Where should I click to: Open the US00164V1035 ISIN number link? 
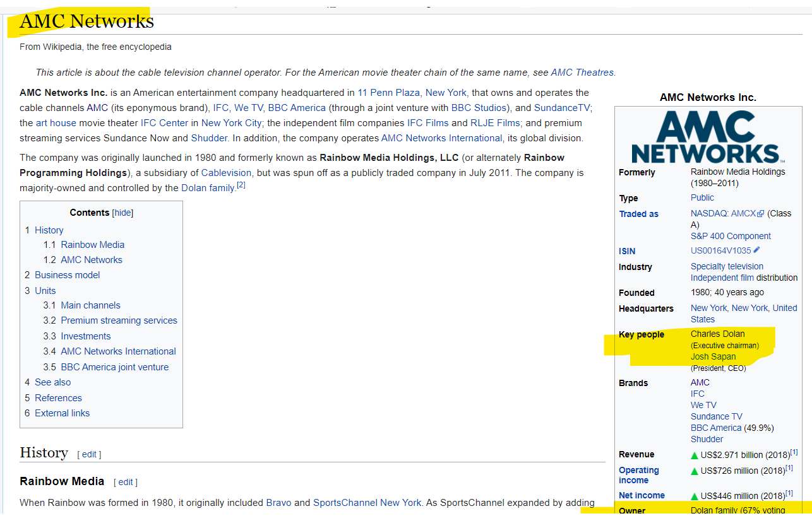[721, 250]
